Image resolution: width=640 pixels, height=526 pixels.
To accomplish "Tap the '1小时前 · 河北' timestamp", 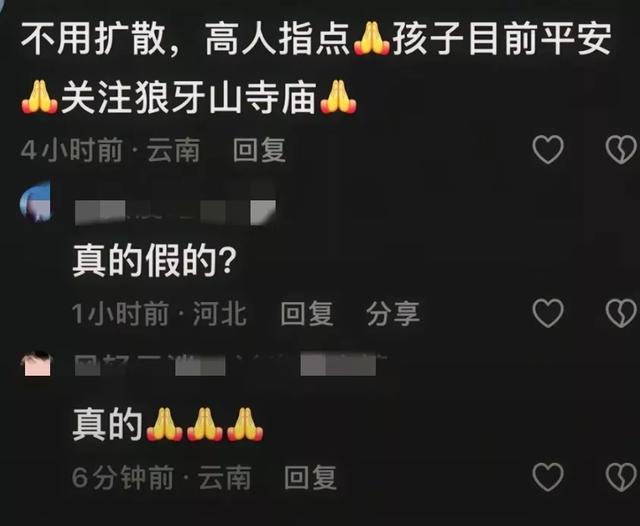I will point(159,313).
